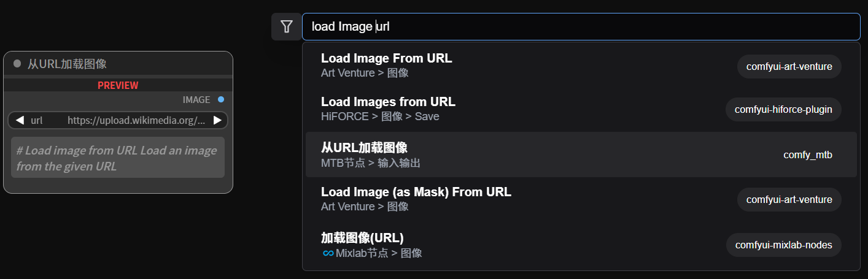868x279 pixels.
Task: Select the 加载图像(URL) Mixlab result
Action: click(x=581, y=244)
